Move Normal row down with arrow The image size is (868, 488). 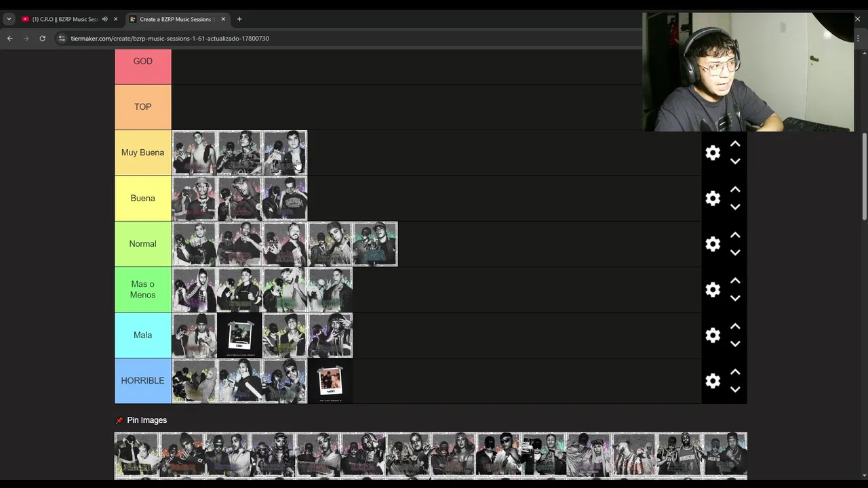click(735, 252)
